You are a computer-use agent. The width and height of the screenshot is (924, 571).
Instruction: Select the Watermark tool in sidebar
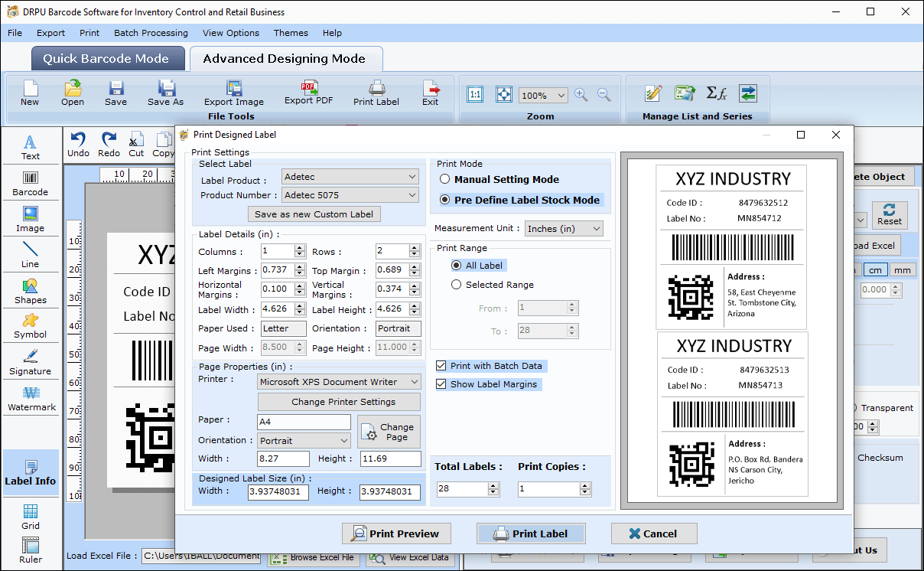pyautogui.click(x=31, y=399)
